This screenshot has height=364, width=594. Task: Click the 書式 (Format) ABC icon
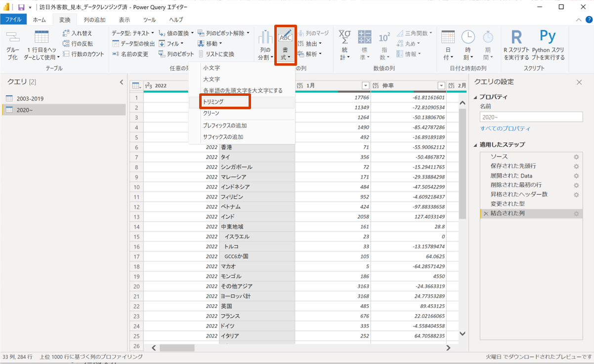point(285,37)
